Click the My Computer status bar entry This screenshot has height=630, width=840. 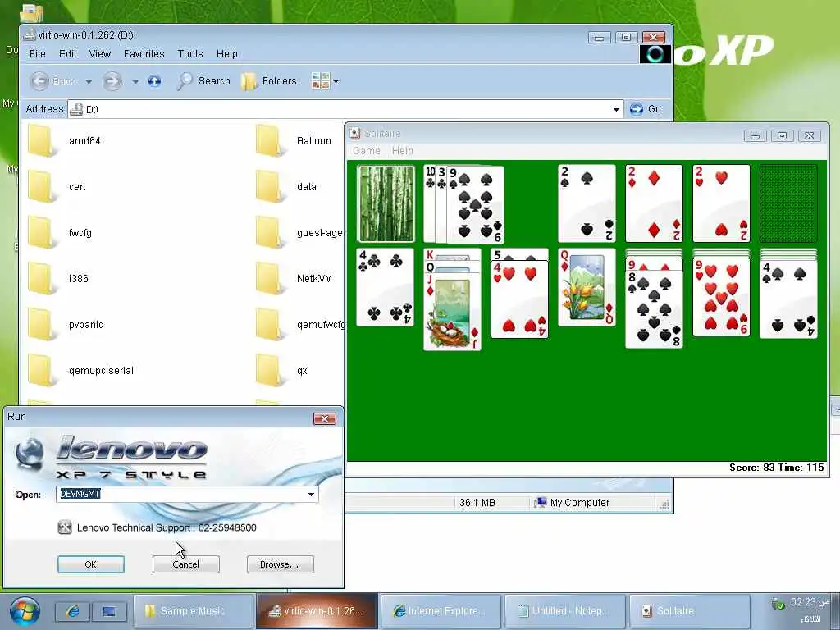pos(572,503)
